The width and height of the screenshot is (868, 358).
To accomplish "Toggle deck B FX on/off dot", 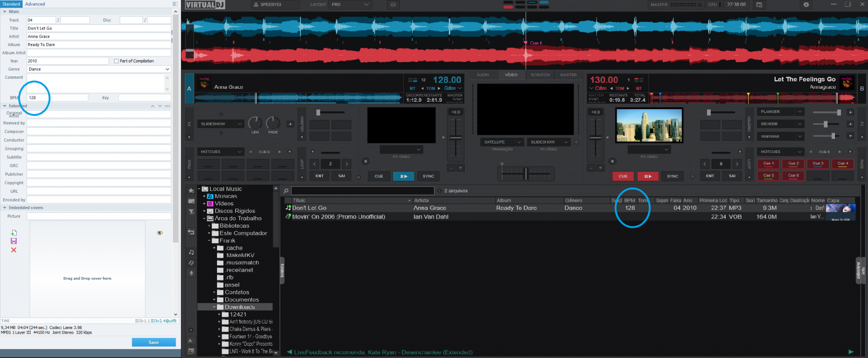I will (862, 137).
